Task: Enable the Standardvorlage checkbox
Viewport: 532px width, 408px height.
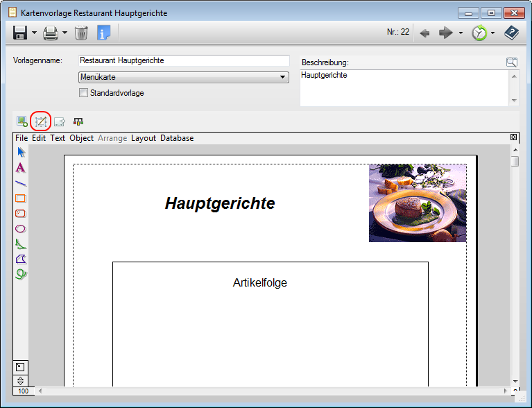Action: (84, 92)
